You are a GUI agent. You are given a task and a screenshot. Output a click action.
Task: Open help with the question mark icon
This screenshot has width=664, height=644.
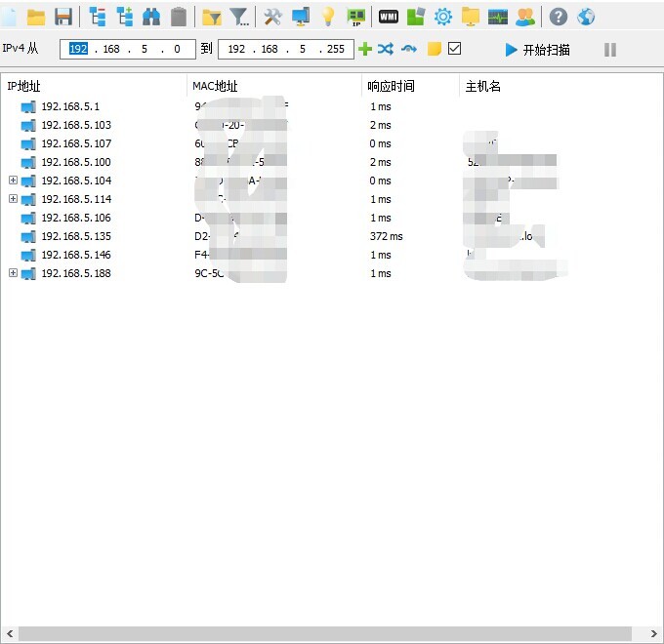(559, 17)
